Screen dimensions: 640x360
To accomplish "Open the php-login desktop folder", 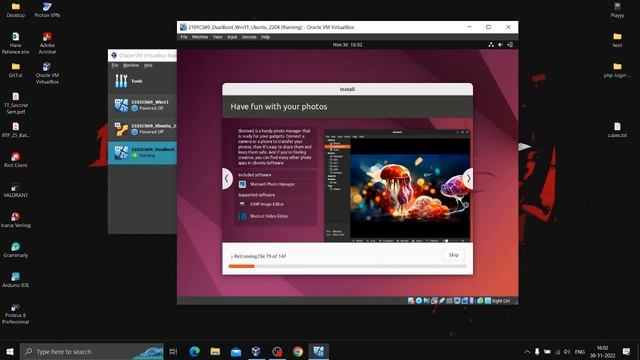I will [x=617, y=70].
